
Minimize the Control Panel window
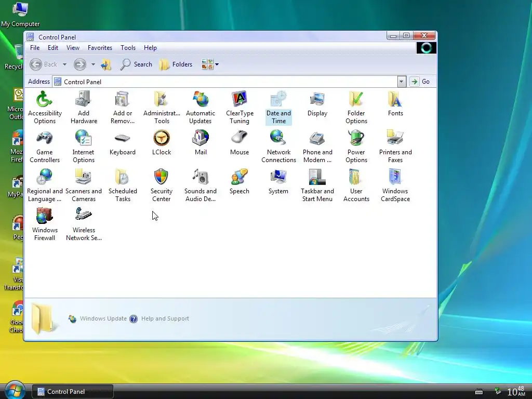click(x=393, y=36)
